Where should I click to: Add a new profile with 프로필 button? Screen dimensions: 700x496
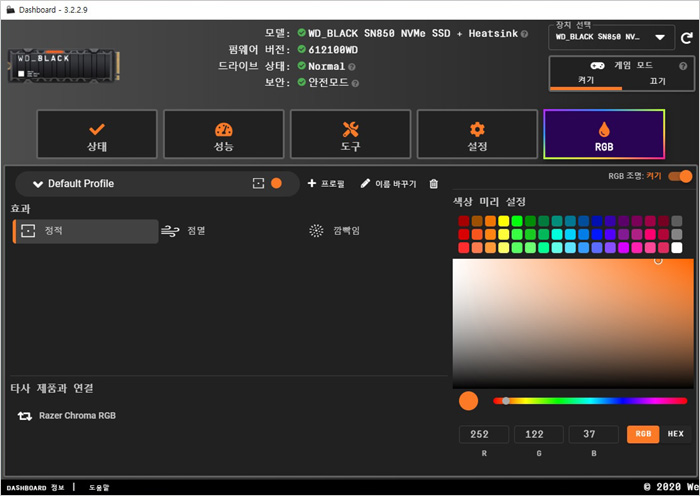(326, 183)
